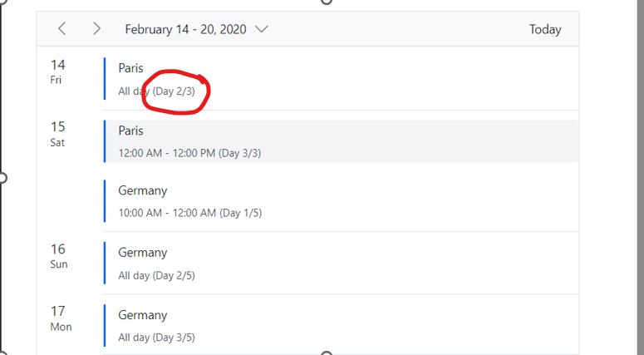The height and width of the screenshot is (355, 644).
Task: Select the "14 Fri" date label
Action: tap(57, 71)
